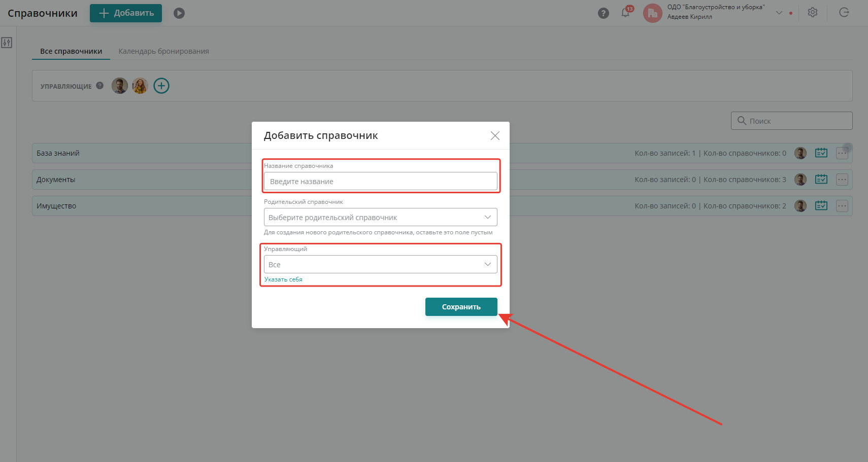Click the Добавить button in header

coord(126,13)
